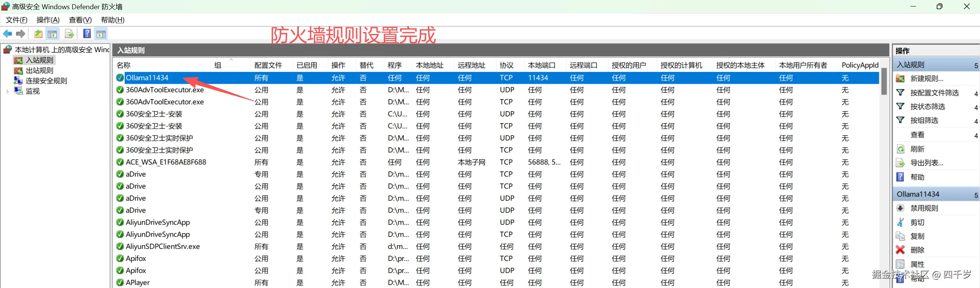The height and width of the screenshot is (288, 980).
Task: Click the 新建规则 icon in actions pane
Action: (900, 79)
